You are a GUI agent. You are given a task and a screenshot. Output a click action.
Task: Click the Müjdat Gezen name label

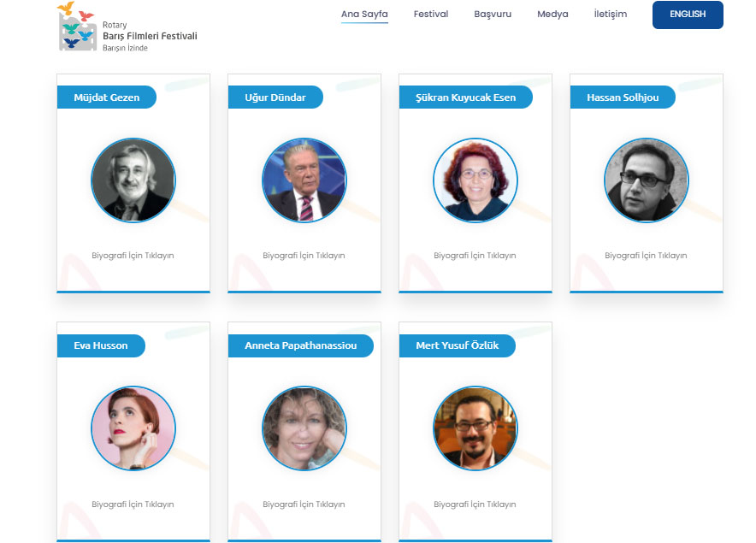point(107,97)
